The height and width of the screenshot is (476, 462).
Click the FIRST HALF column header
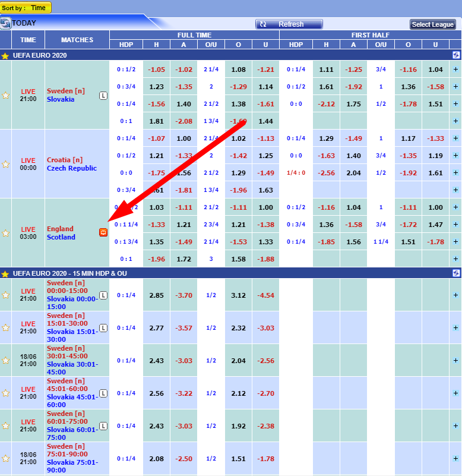coord(370,35)
